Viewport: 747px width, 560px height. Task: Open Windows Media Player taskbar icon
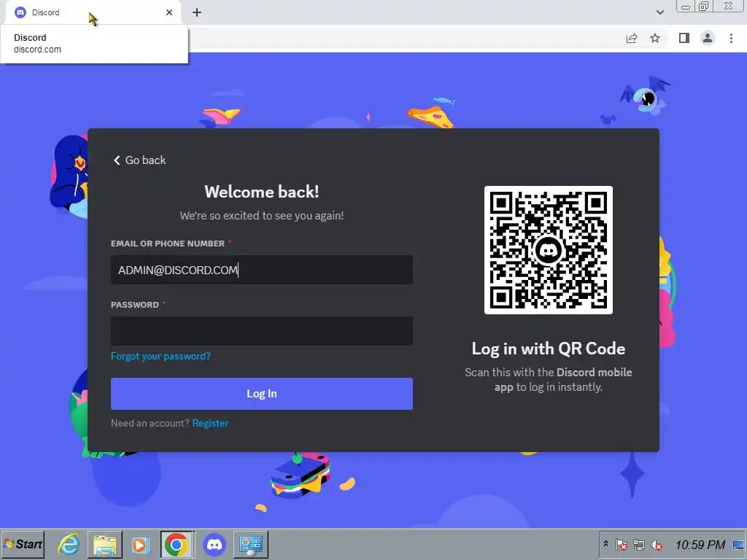[x=141, y=544]
